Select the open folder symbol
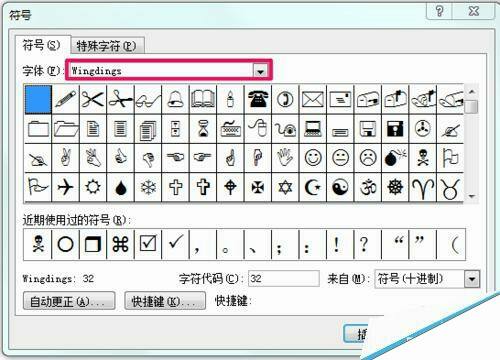The image size is (500, 360). click(x=66, y=129)
